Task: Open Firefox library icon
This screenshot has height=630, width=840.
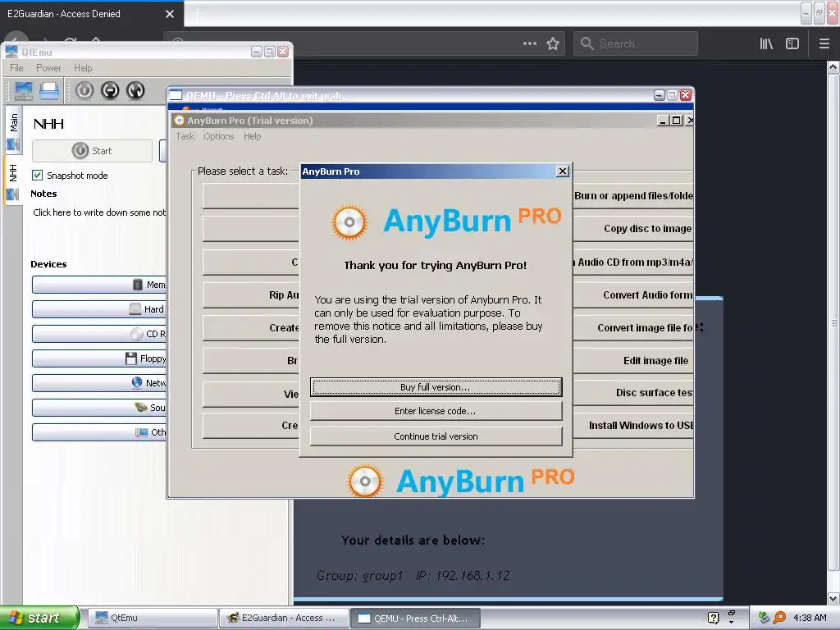Action: pos(766,43)
